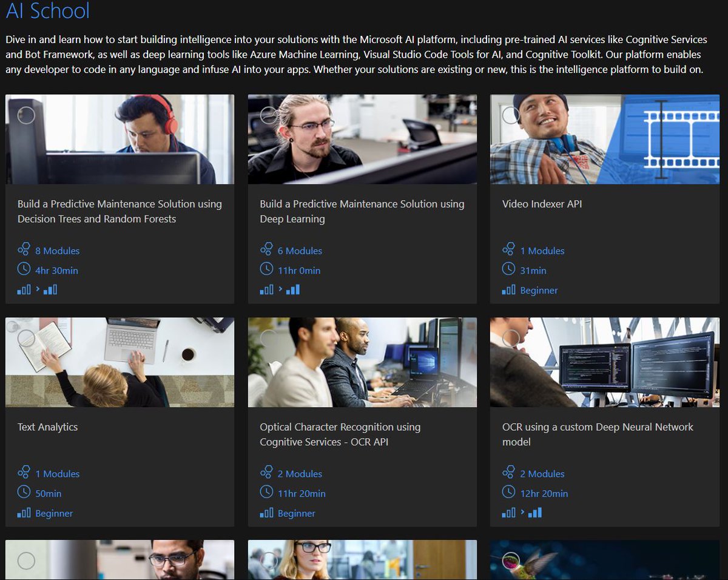Click the clock icon beside 11hr 0min

pos(266,269)
